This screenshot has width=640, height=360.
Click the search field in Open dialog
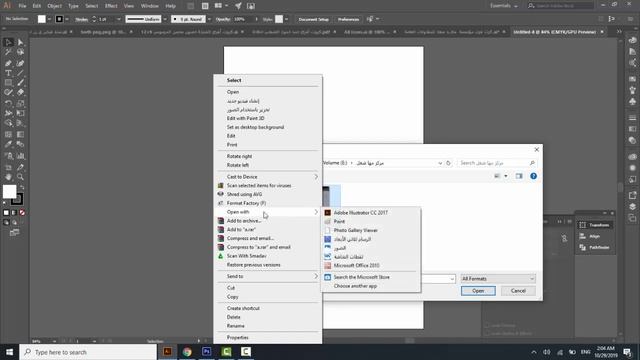click(x=497, y=163)
